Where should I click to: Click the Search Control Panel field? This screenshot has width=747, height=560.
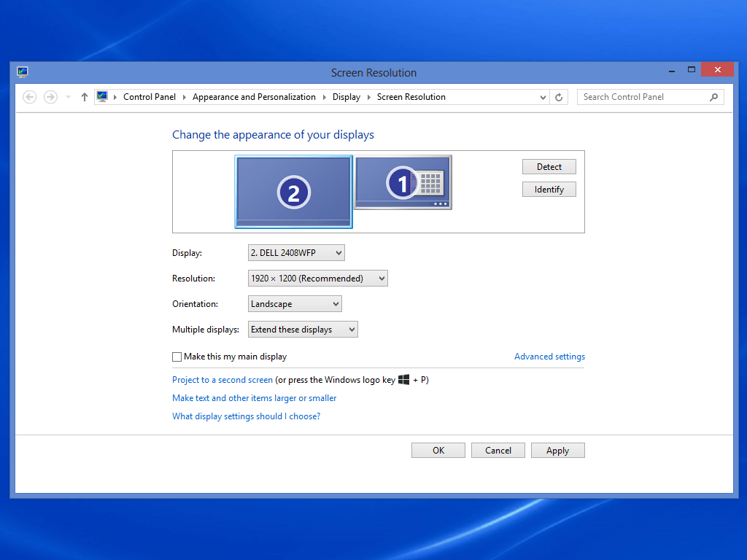642,97
